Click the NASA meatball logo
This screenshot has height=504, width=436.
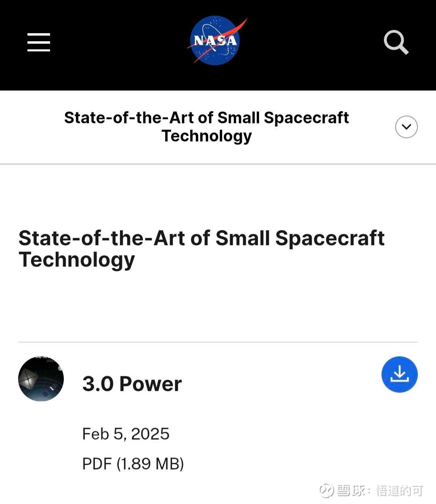[x=216, y=41]
